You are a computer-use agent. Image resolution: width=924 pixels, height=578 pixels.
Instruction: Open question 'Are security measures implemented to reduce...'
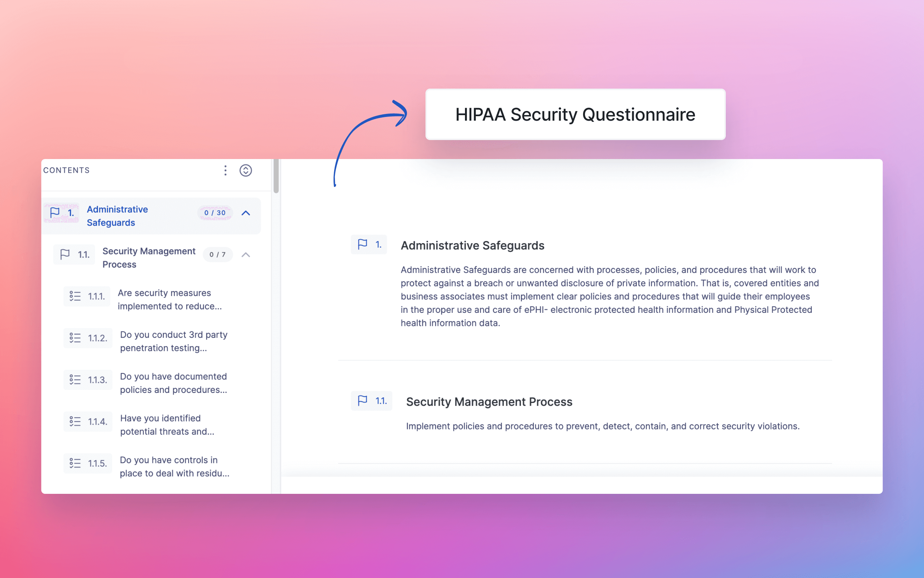coord(170,299)
